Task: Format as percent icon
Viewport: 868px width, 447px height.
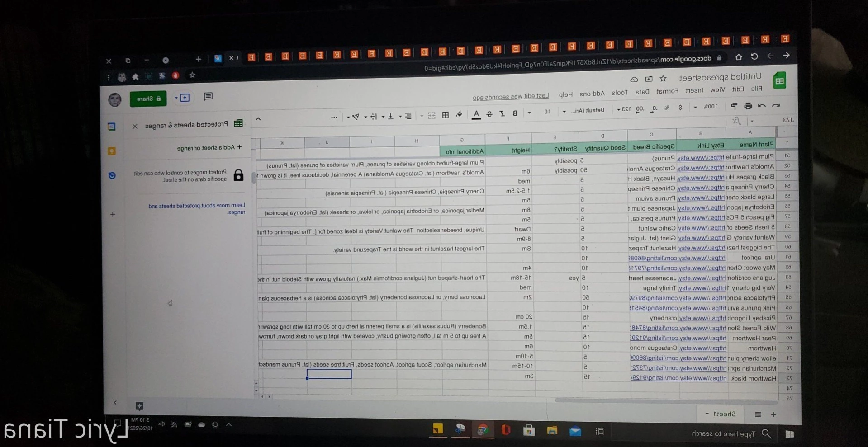Action: tap(667, 108)
